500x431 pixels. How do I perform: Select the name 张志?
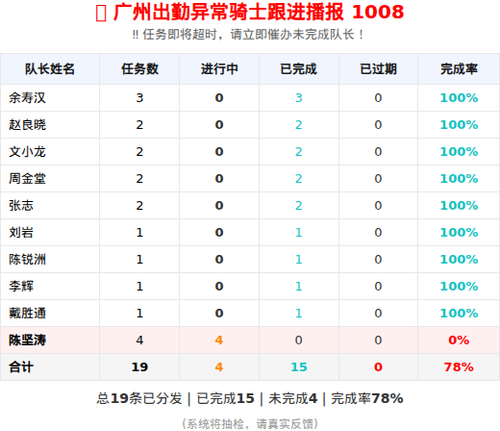point(21,205)
